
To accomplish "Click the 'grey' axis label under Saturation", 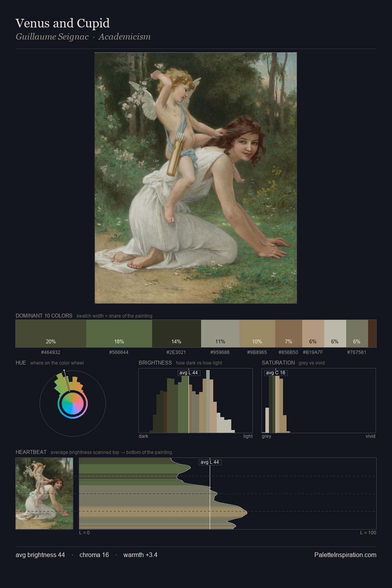I will click(267, 436).
